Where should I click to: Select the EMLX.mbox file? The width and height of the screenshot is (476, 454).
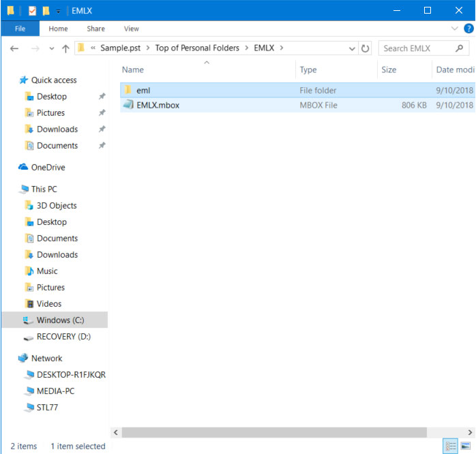[297, 105]
